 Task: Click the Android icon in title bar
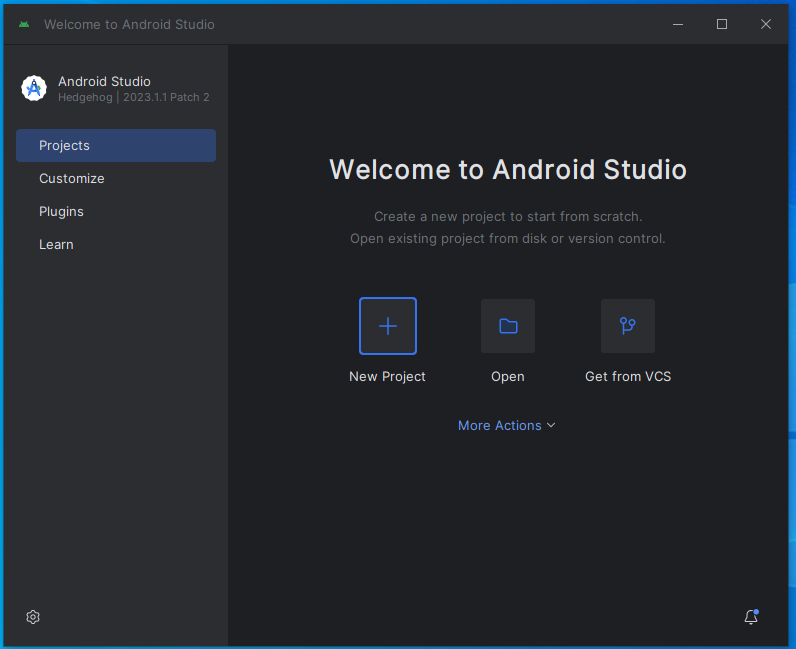[24, 24]
